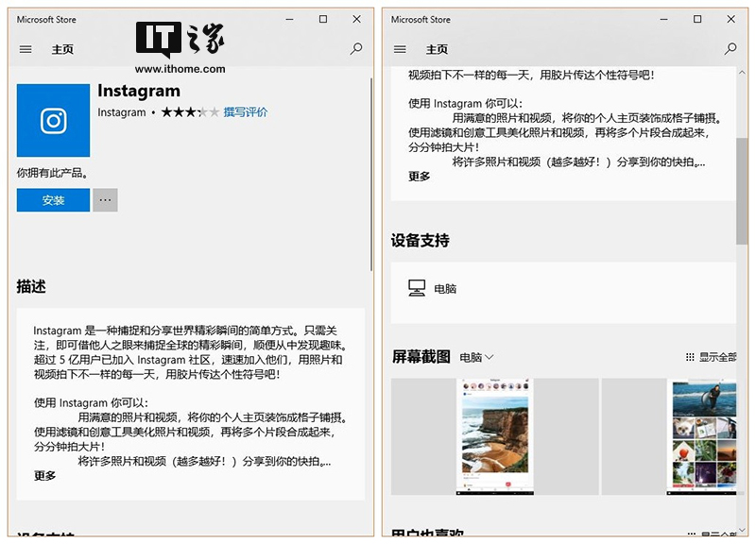Screen dimensions: 756x544
Task: Click scroll-up arrow in right window
Action: click(742, 73)
